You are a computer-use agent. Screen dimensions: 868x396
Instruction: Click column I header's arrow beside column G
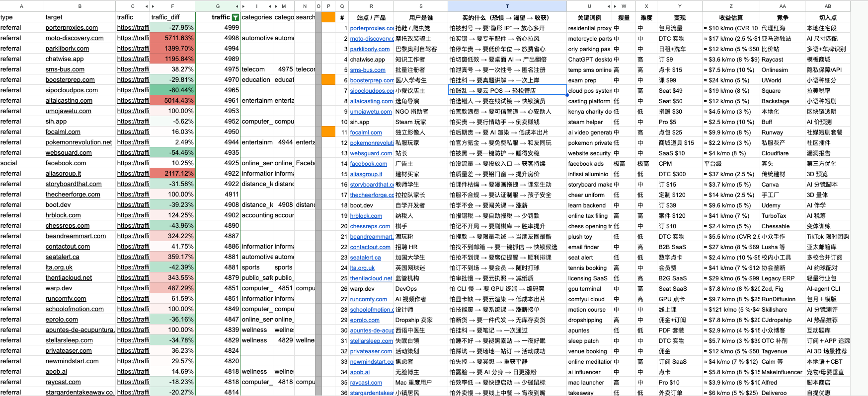point(243,6)
